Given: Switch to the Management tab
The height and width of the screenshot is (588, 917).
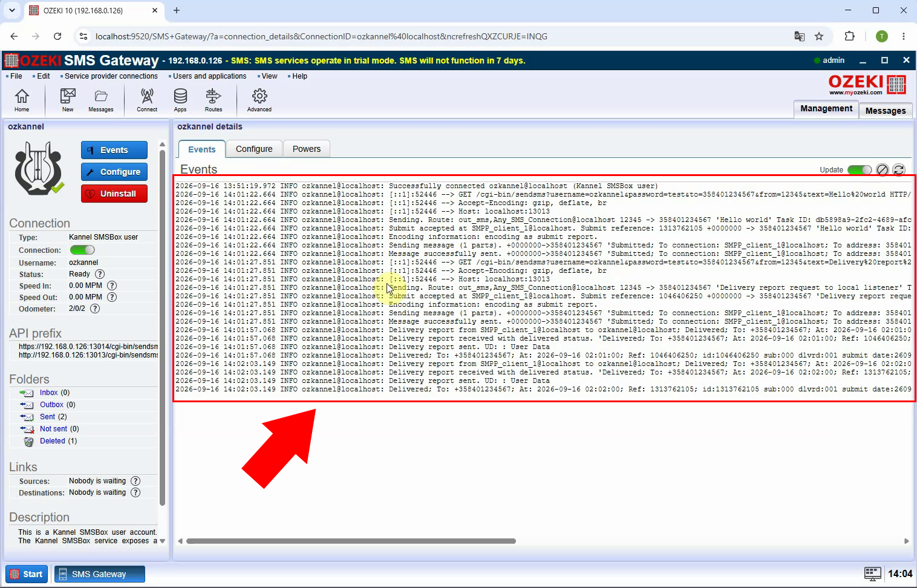Looking at the screenshot, I should (826, 108).
